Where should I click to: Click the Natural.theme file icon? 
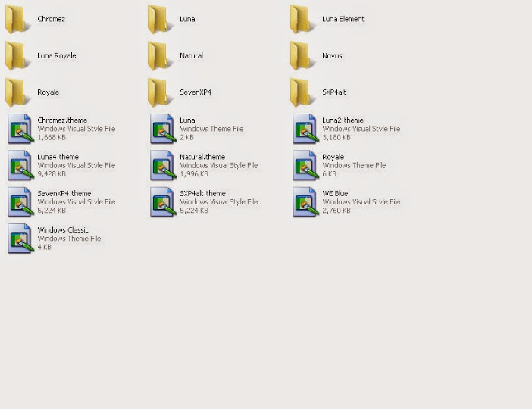point(163,165)
